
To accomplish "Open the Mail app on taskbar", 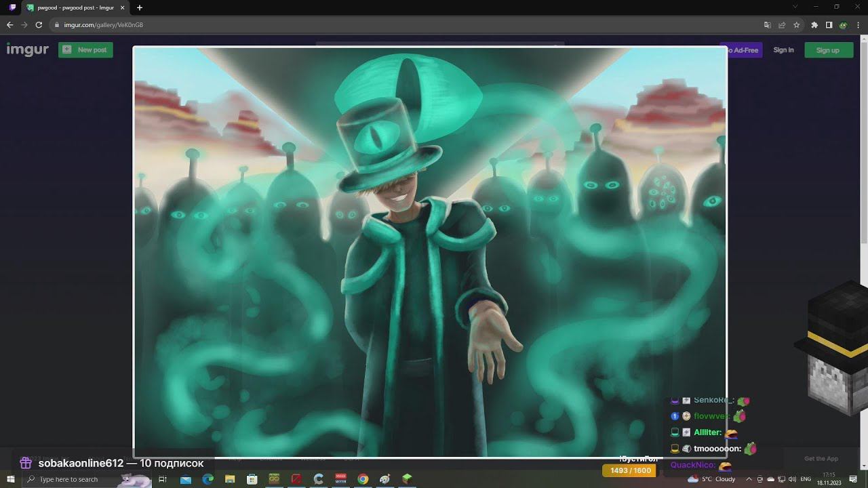I will pos(186,479).
